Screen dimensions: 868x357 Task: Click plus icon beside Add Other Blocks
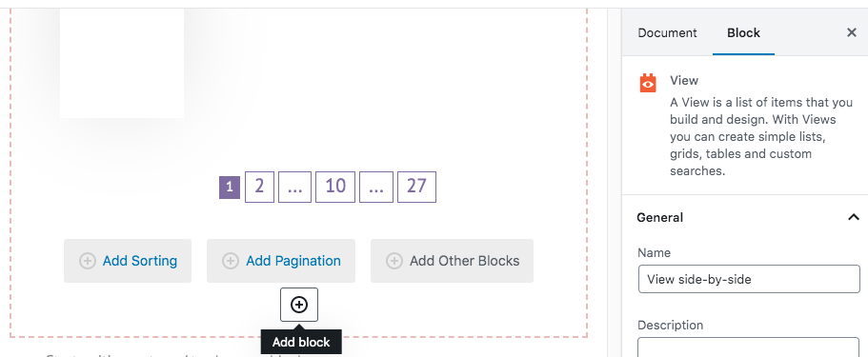coord(394,261)
